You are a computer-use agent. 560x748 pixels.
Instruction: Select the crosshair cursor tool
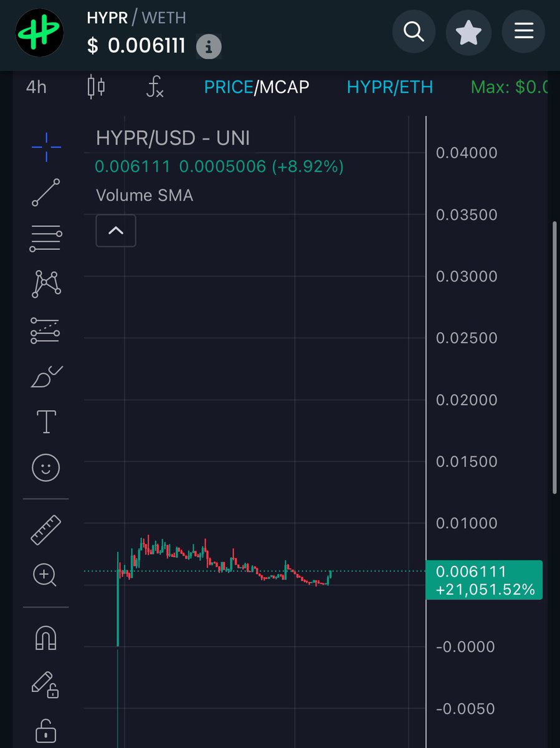point(45,146)
